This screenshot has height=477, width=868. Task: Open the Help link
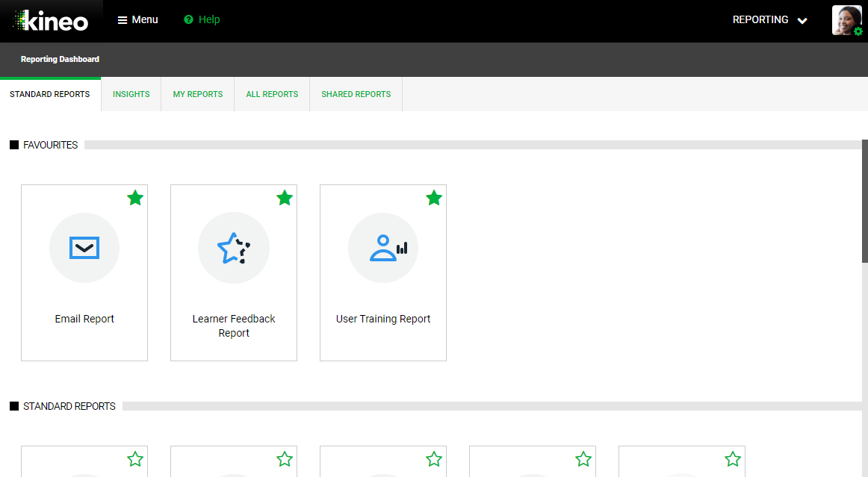(x=202, y=20)
